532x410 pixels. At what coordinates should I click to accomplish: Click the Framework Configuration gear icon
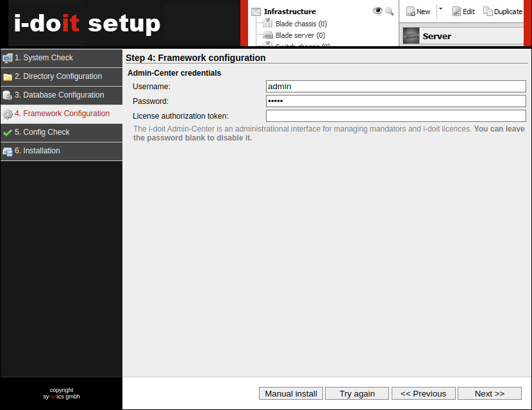pos(8,114)
